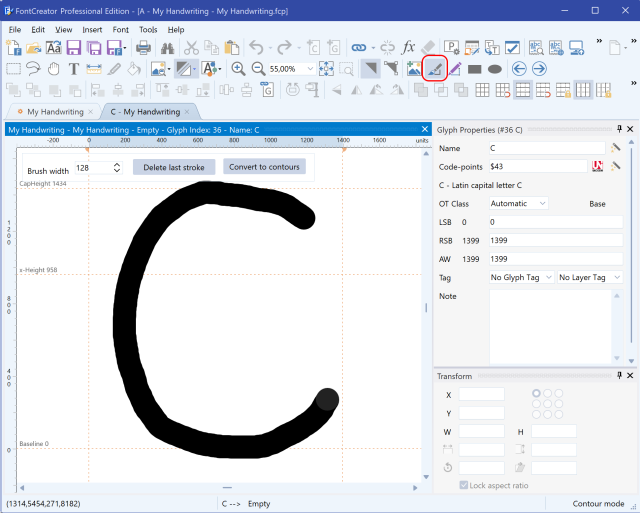The width and height of the screenshot is (640, 513).
Task: Click the zoom out magnifier icon
Action: pyautogui.click(x=258, y=68)
